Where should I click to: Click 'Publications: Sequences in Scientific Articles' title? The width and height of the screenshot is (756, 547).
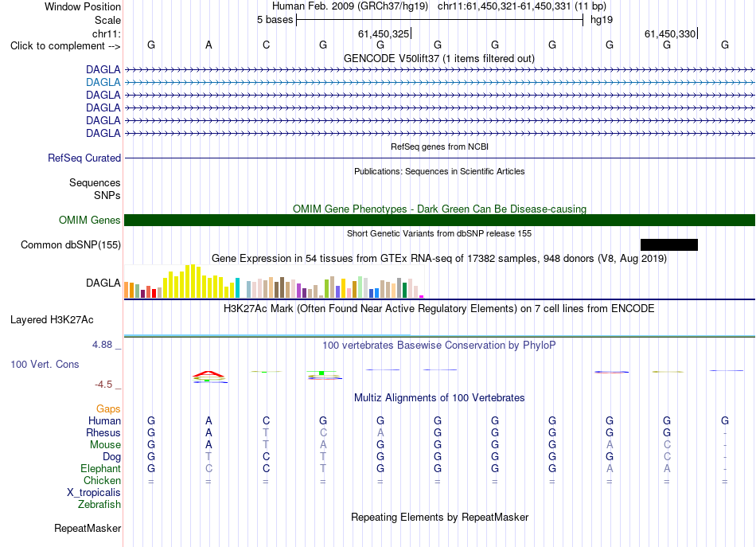pyautogui.click(x=439, y=171)
